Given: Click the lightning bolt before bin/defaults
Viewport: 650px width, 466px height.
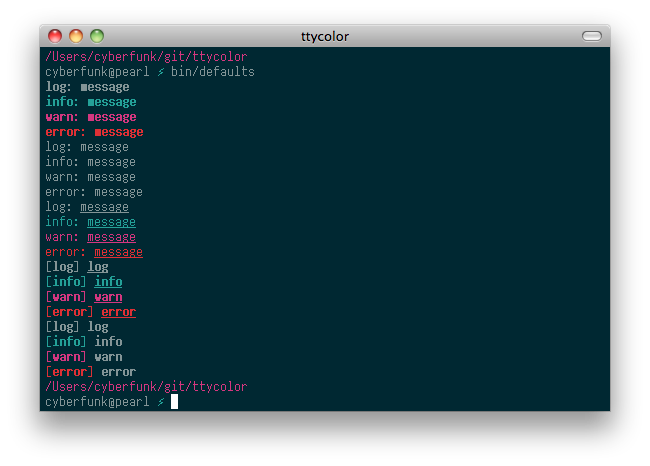Looking at the screenshot, I should click(160, 72).
